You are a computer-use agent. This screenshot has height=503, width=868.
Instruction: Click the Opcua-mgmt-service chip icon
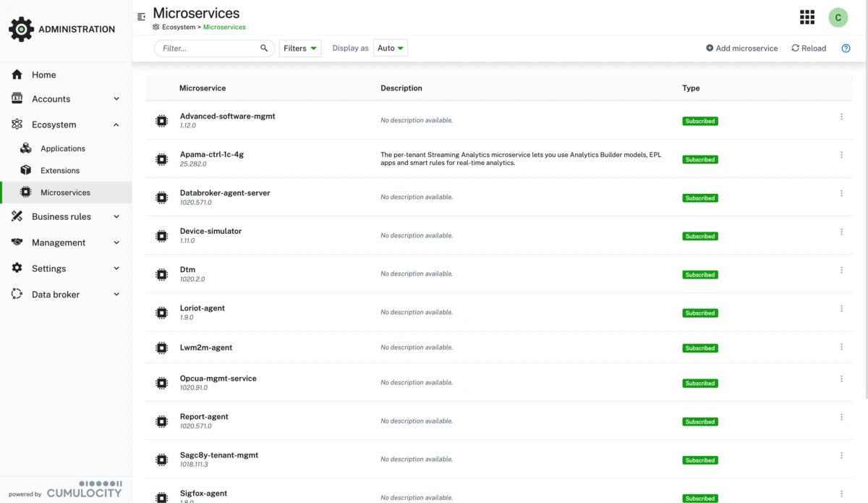(x=162, y=383)
